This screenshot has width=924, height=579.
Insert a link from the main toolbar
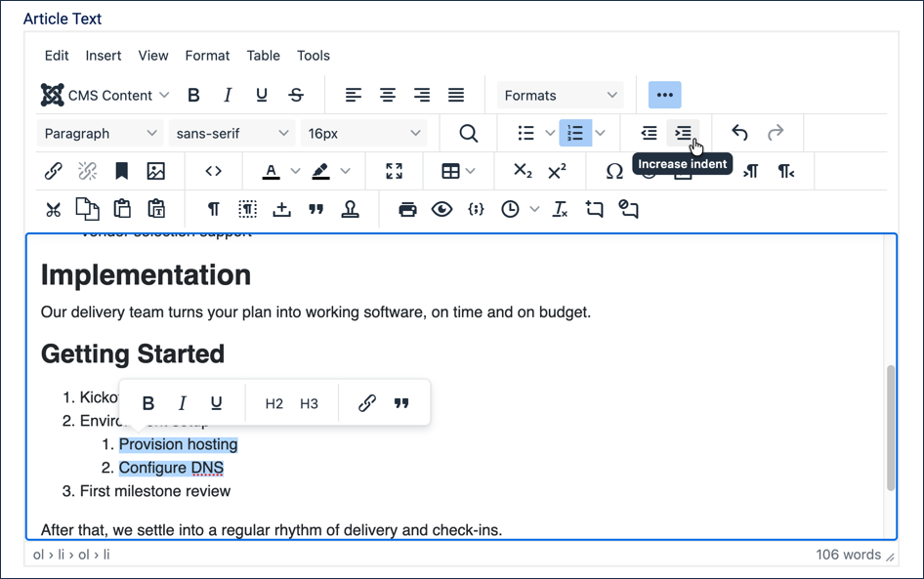click(53, 171)
